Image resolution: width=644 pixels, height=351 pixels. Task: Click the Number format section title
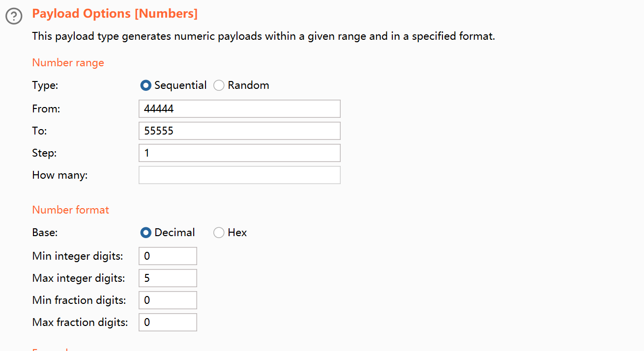coord(71,210)
